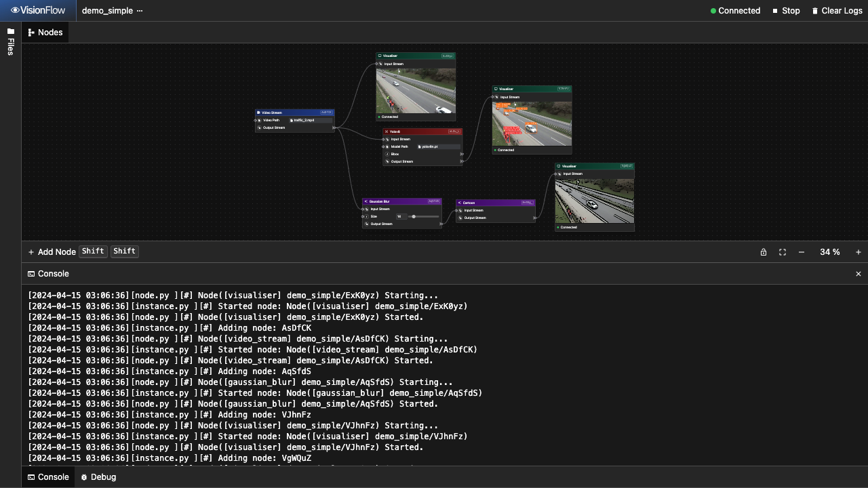868x488 pixels.
Task: Click the Connected status indicator
Action: click(x=735, y=11)
